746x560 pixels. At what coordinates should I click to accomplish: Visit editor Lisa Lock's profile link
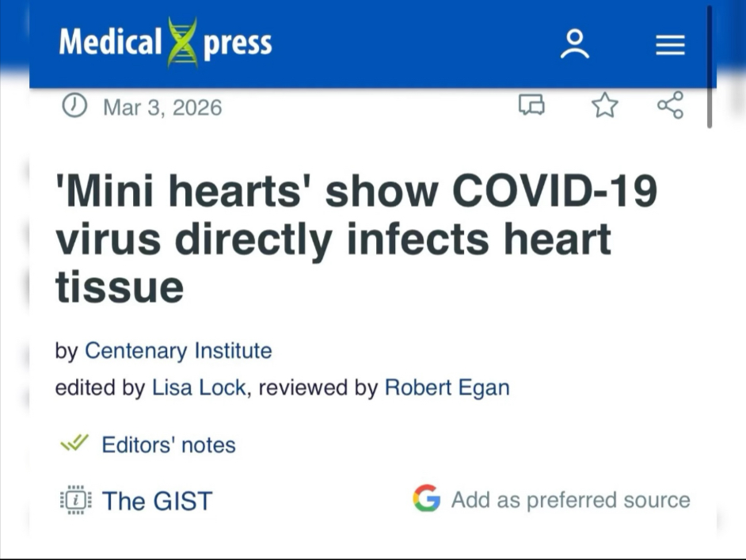tap(199, 387)
